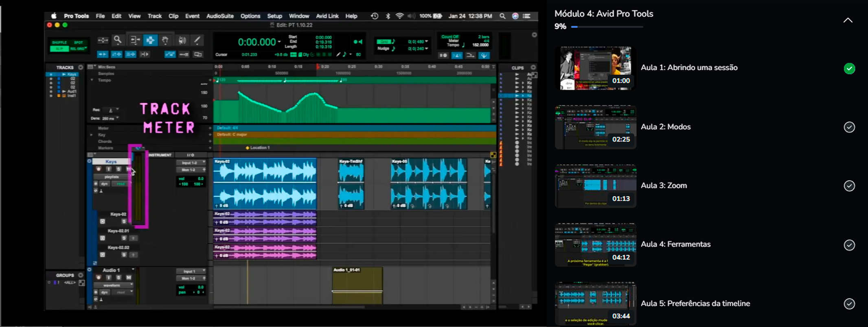The height and width of the screenshot is (327, 868).
Task: Click the macOS Spotlight search icon
Action: (502, 16)
